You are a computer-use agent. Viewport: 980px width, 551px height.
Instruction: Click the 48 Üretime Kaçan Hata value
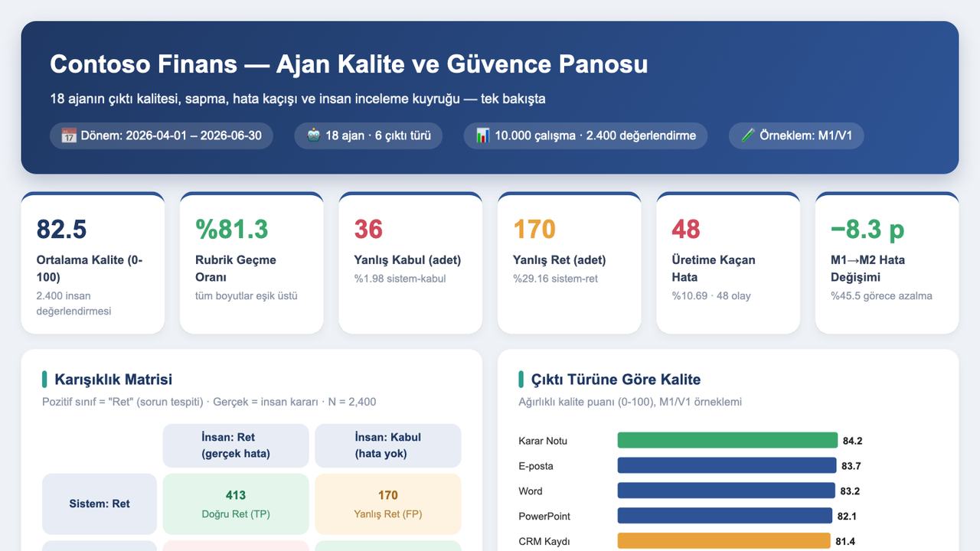pos(686,229)
